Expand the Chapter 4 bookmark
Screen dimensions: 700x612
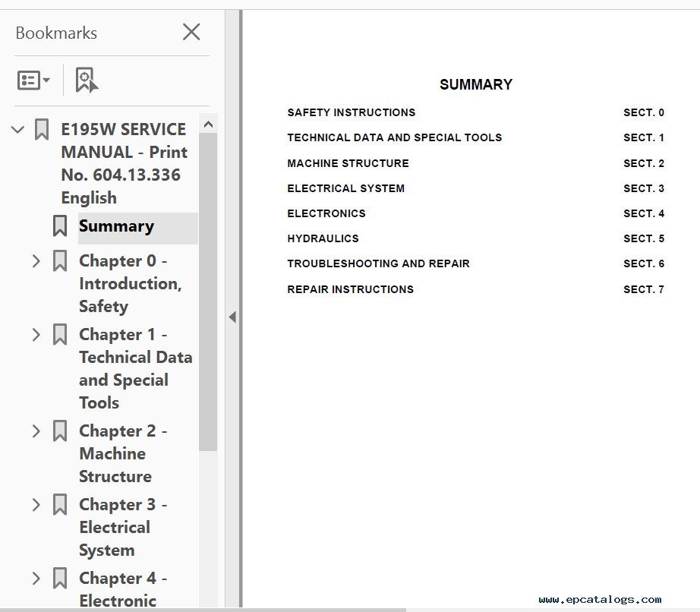(36, 579)
